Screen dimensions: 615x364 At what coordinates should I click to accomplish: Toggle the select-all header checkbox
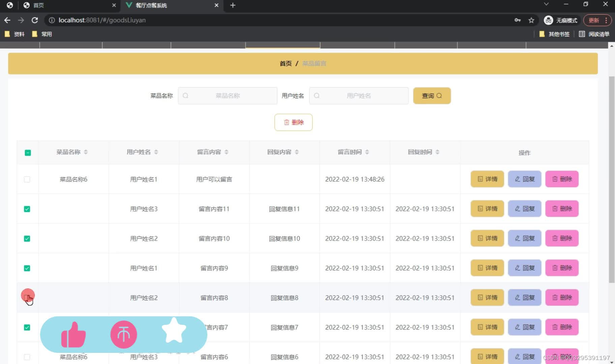tap(28, 153)
